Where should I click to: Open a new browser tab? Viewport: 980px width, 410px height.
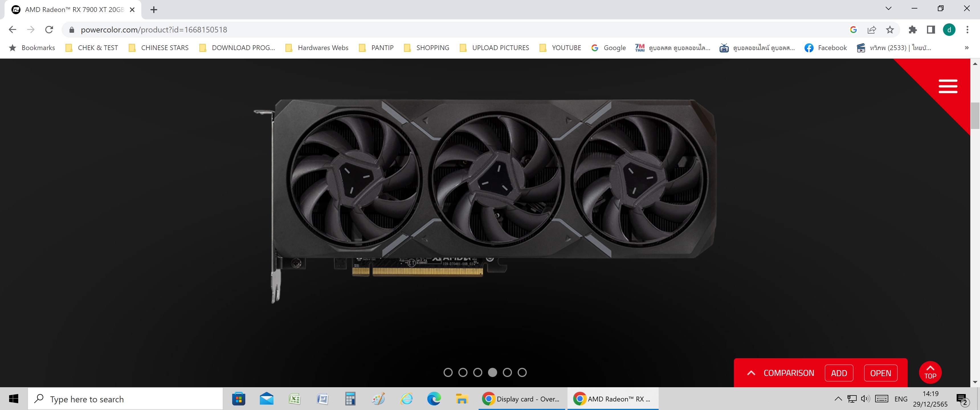pyautogui.click(x=154, y=9)
